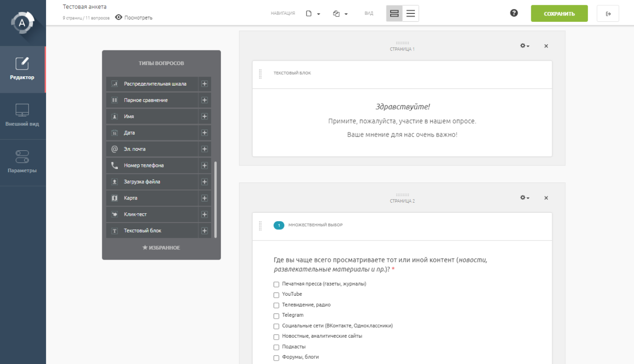The width and height of the screenshot is (634, 364).
Task: Check the Telegram option
Action: pyautogui.click(x=276, y=316)
